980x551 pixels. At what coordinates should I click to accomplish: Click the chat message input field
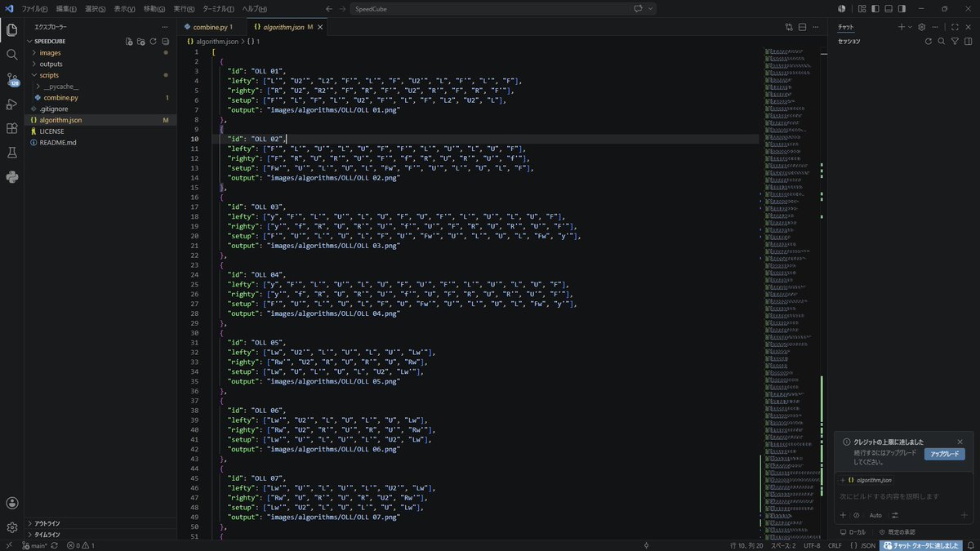[x=903, y=496]
